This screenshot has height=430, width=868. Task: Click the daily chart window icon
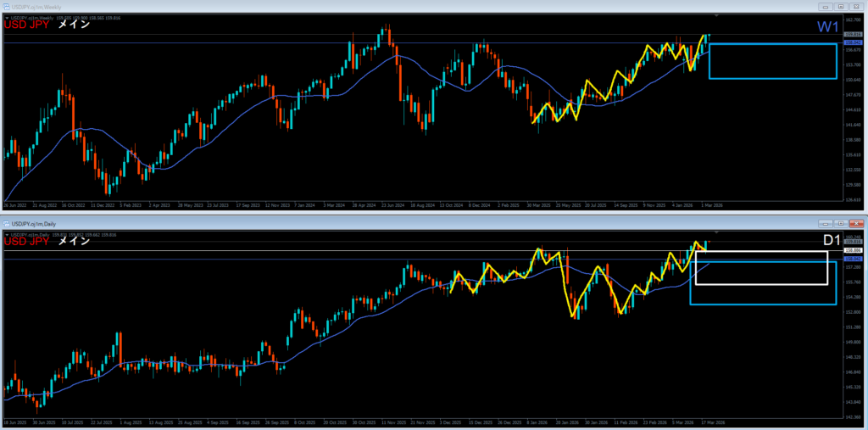8,224
